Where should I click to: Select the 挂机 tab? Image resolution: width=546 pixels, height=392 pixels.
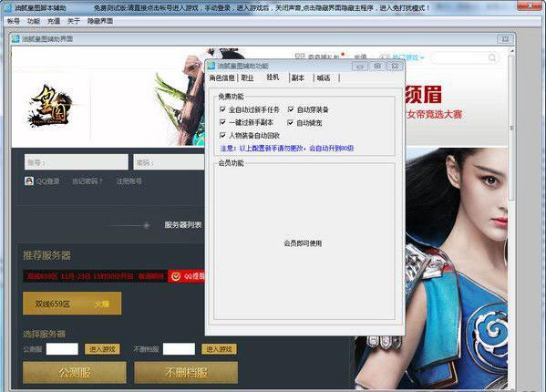click(x=273, y=77)
